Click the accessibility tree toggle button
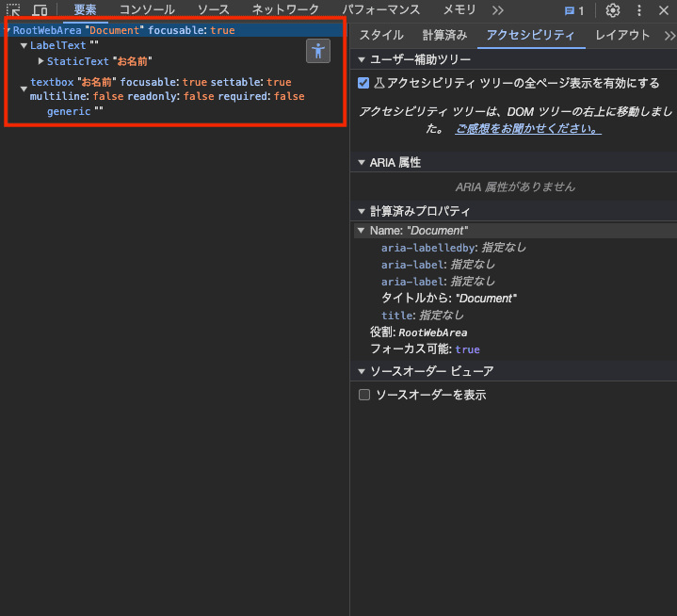This screenshot has width=677, height=616. [x=318, y=51]
